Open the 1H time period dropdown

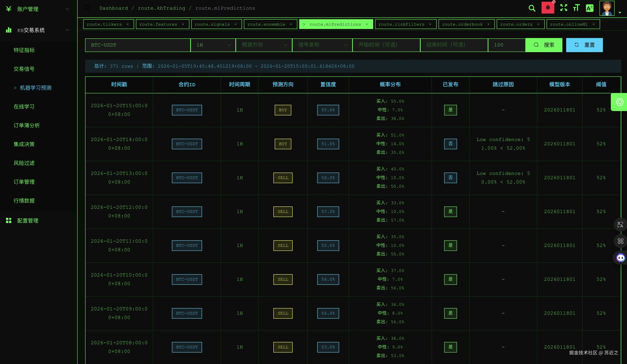(213, 45)
